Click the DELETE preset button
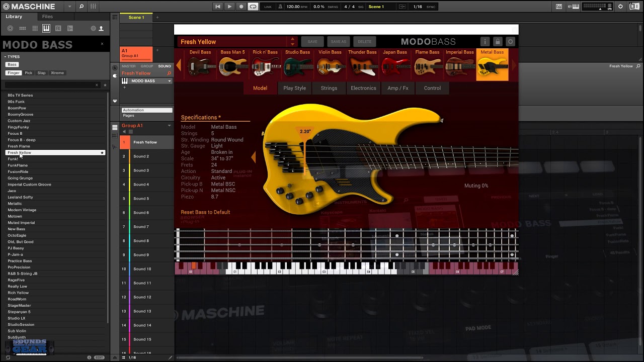This screenshot has height=362, width=644. pos(365,42)
